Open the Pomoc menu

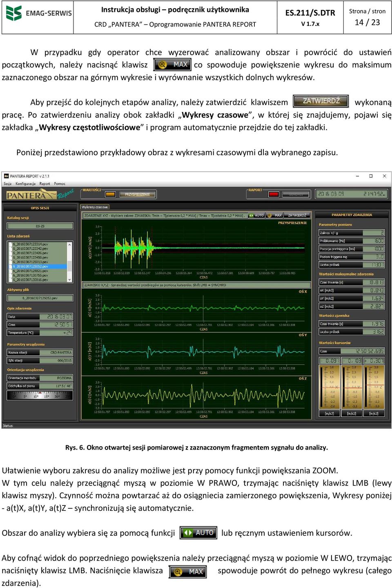(x=60, y=184)
